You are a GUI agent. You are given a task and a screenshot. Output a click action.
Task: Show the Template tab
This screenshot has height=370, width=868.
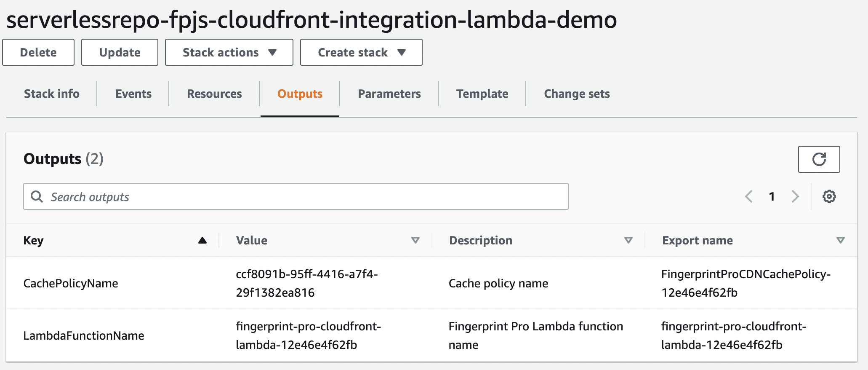pyautogui.click(x=482, y=94)
